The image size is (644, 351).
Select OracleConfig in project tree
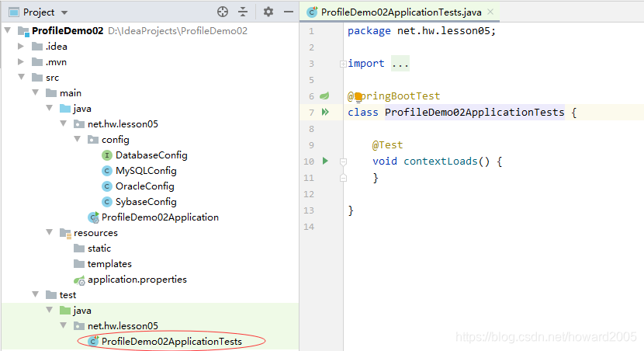point(144,186)
